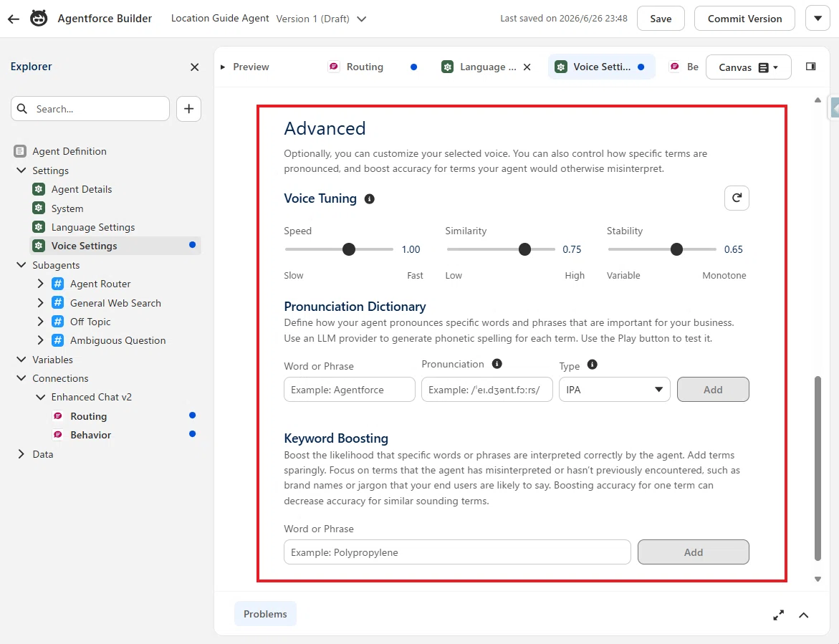The height and width of the screenshot is (644, 839).
Task: Click the bottom panel collapse chevron
Action: [x=804, y=615]
